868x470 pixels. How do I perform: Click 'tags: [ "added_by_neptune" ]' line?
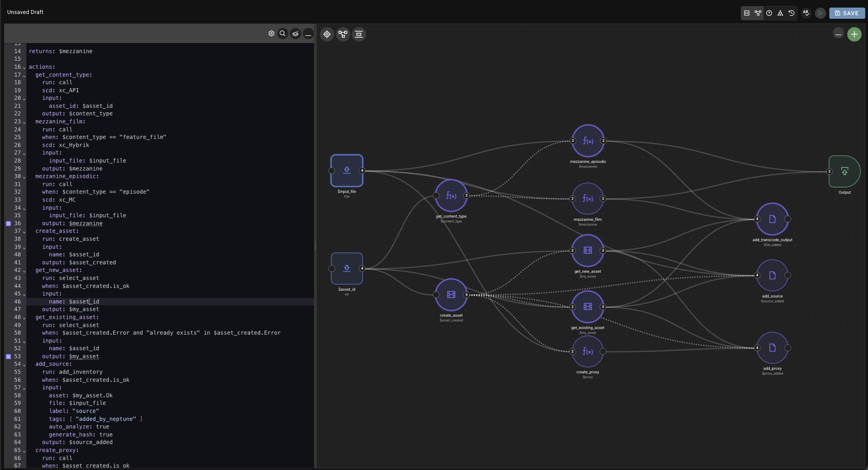tap(96, 419)
